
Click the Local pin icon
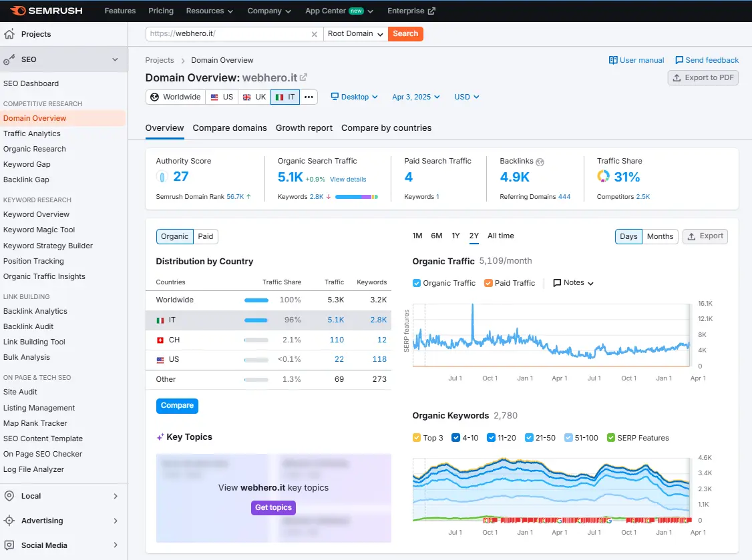click(x=9, y=496)
